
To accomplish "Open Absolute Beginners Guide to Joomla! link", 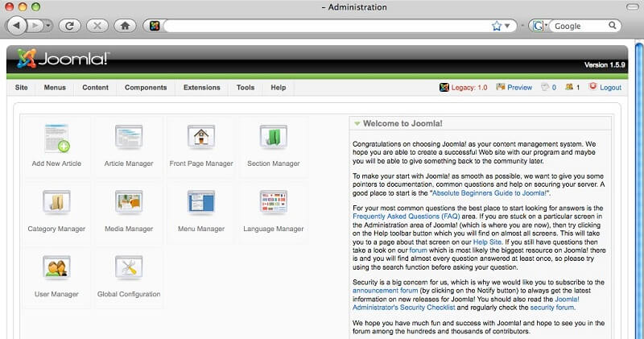I will [x=489, y=192].
